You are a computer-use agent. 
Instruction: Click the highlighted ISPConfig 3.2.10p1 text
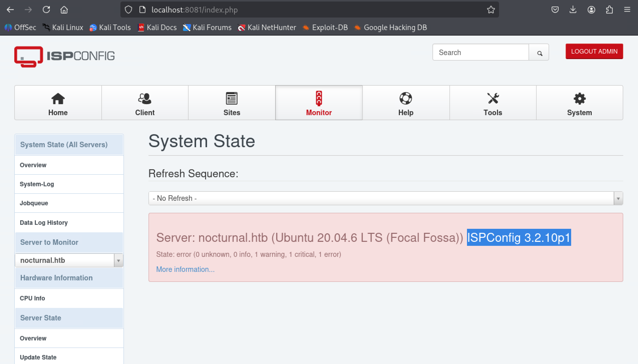519,237
